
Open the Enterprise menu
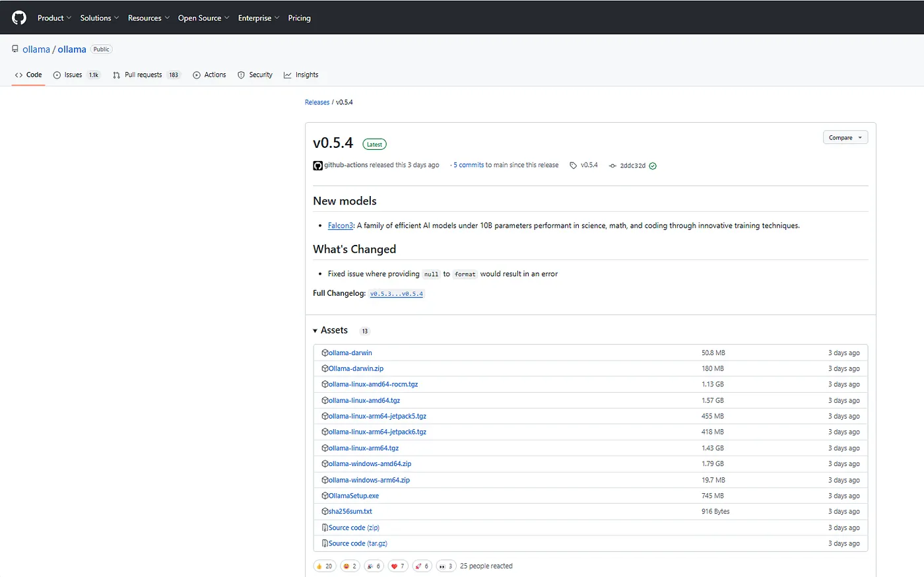coord(259,18)
